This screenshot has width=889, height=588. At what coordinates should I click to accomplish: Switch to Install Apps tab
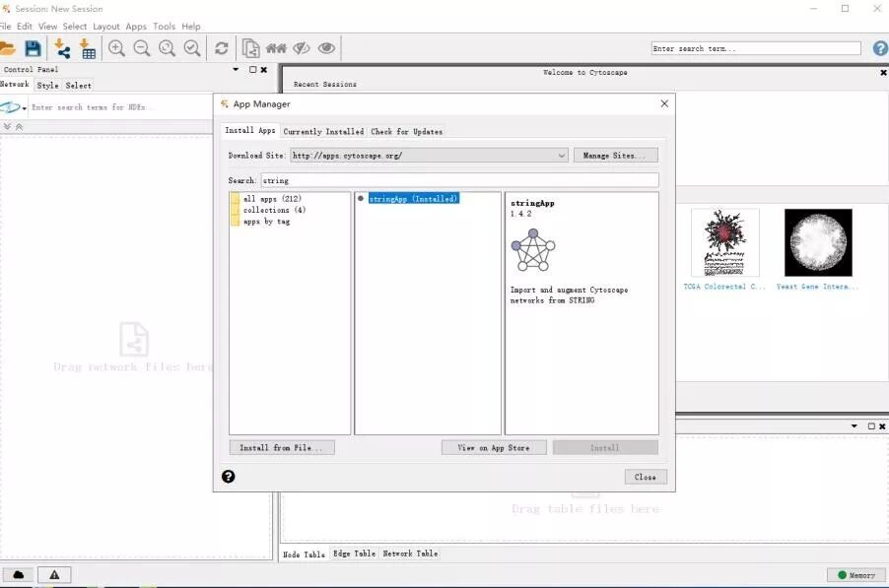click(250, 130)
